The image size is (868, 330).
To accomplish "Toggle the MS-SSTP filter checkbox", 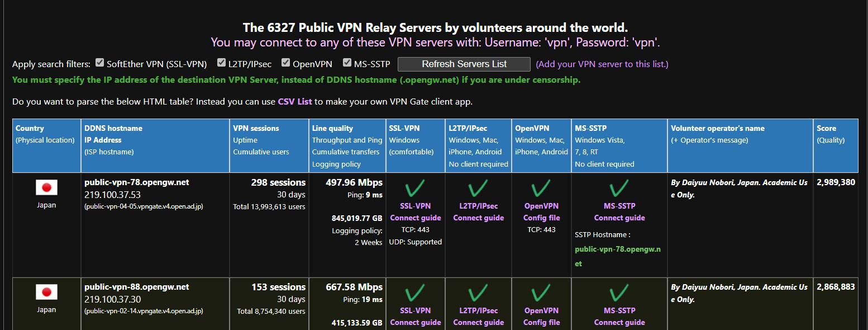I will click(x=347, y=63).
